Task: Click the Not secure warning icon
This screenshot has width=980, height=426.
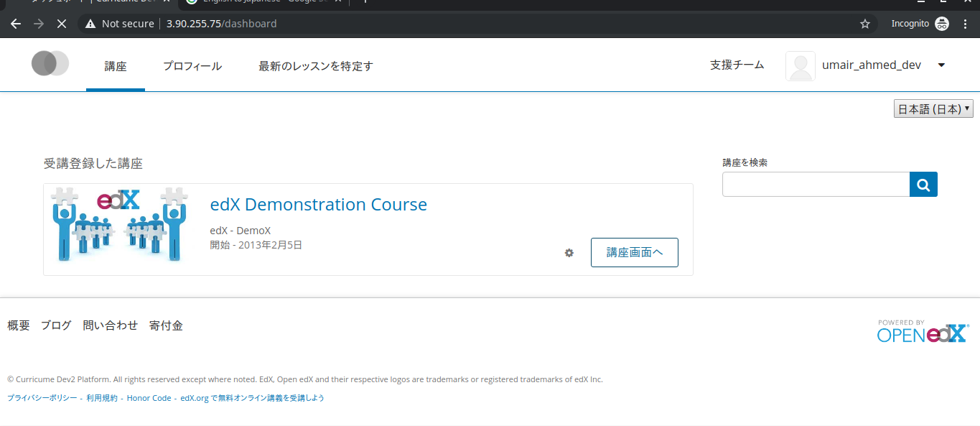Action: [90, 23]
